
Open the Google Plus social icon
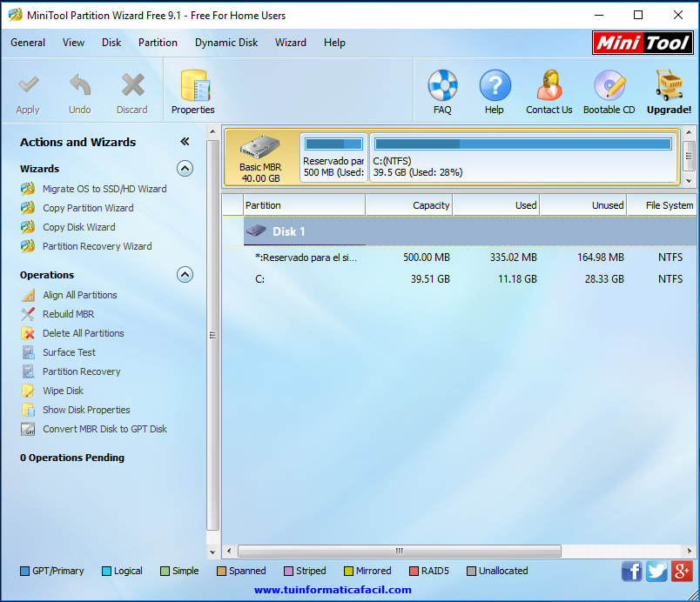(682, 572)
